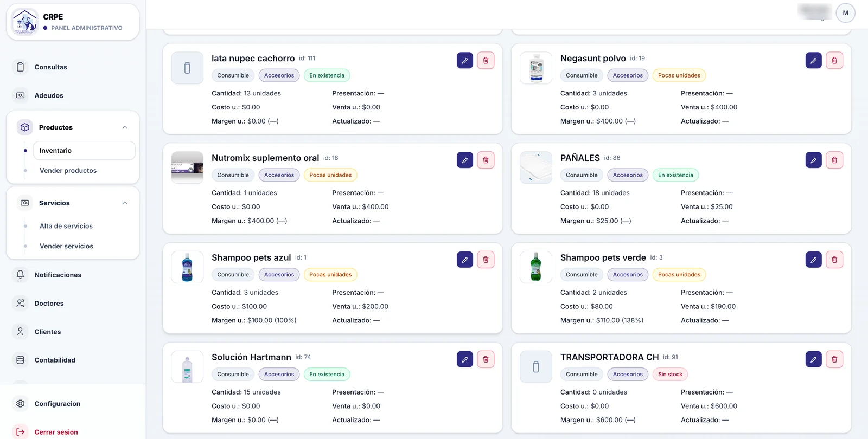Delete the Nutromix suplemento oral product
868x439 pixels.
point(486,160)
